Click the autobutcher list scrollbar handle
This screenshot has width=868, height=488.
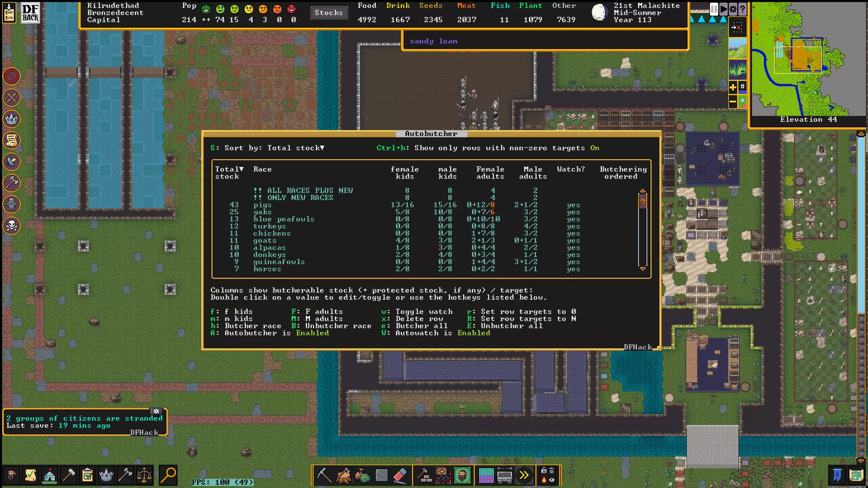click(643, 201)
